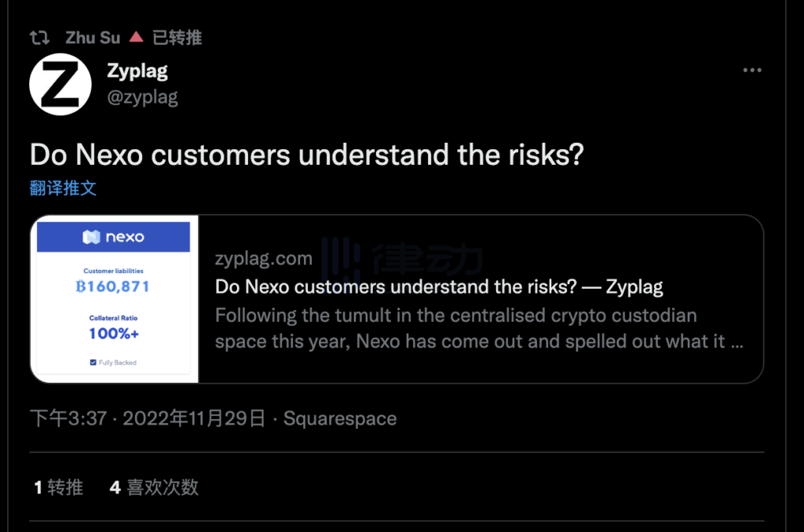Image resolution: width=804 pixels, height=532 pixels.
Task: Click the retweet arrows icon next to Zhu Su
Action: tap(38, 37)
